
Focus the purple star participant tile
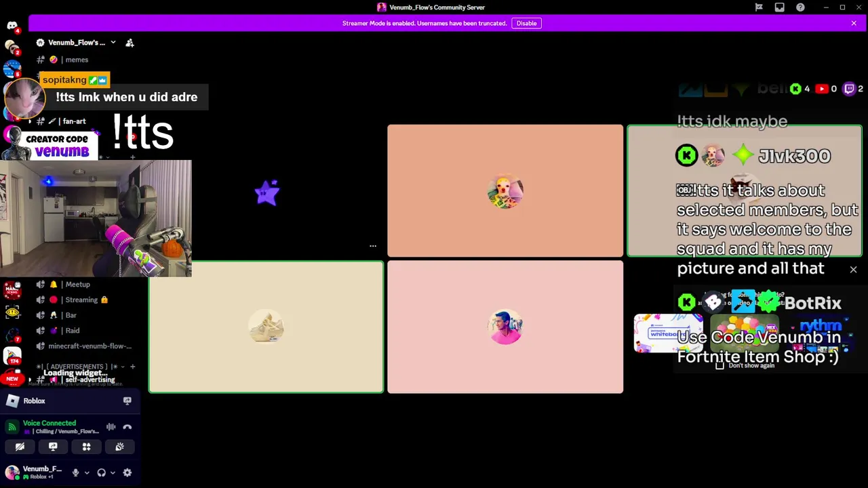tap(267, 192)
